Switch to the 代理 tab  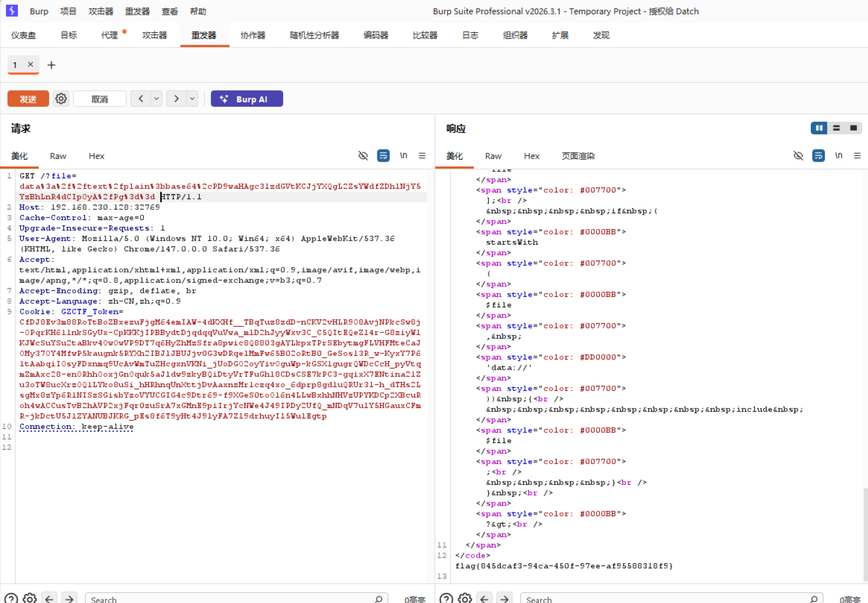click(x=110, y=35)
